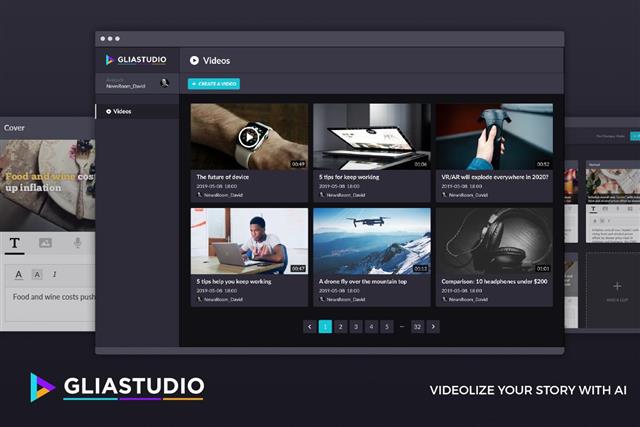Click the food clip thumbnail in the right window

tap(613, 185)
